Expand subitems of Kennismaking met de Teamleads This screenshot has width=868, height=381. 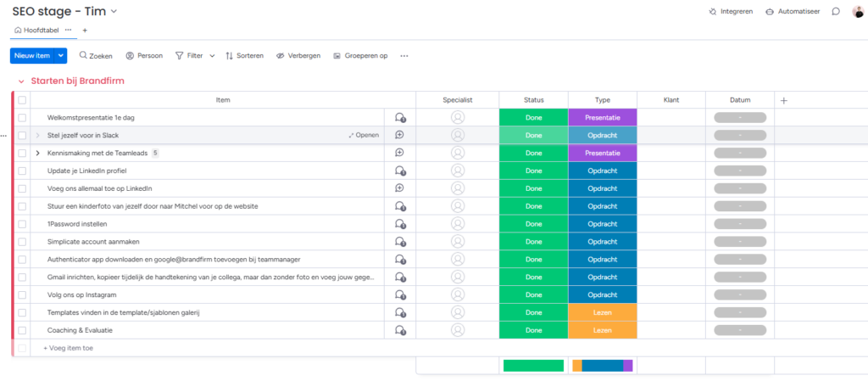pyautogui.click(x=37, y=154)
